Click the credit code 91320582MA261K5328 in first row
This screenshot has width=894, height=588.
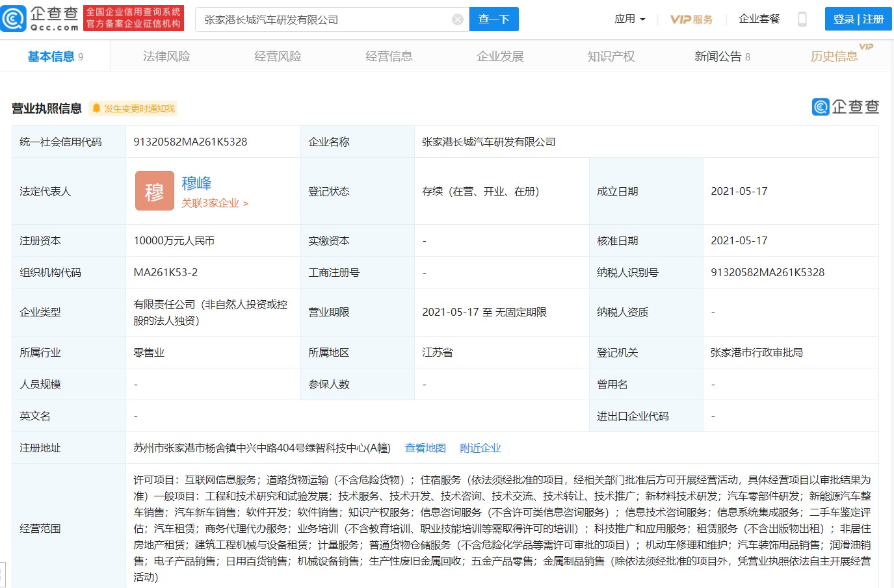click(191, 142)
